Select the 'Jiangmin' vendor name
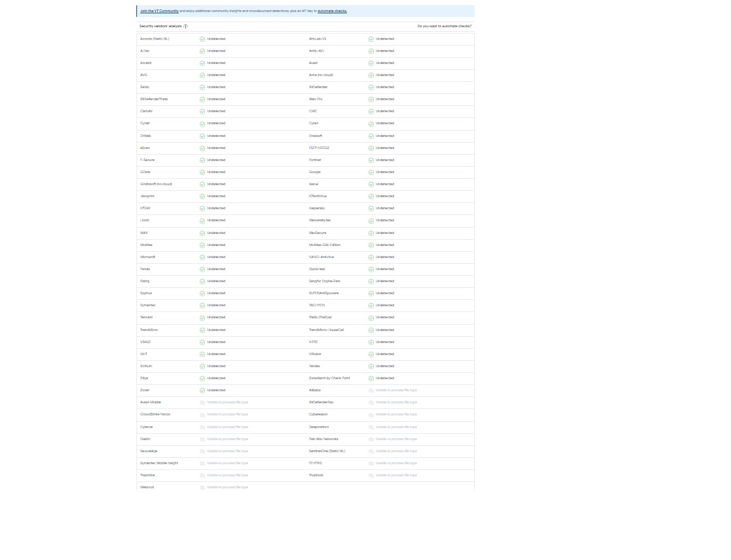Image resolution: width=731 pixels, height=560 pixels. point(147,197)
